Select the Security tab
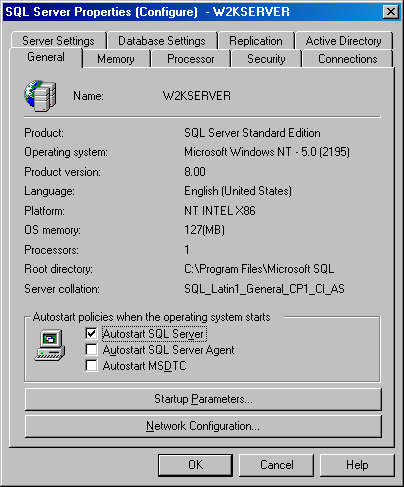 (266, 59)
